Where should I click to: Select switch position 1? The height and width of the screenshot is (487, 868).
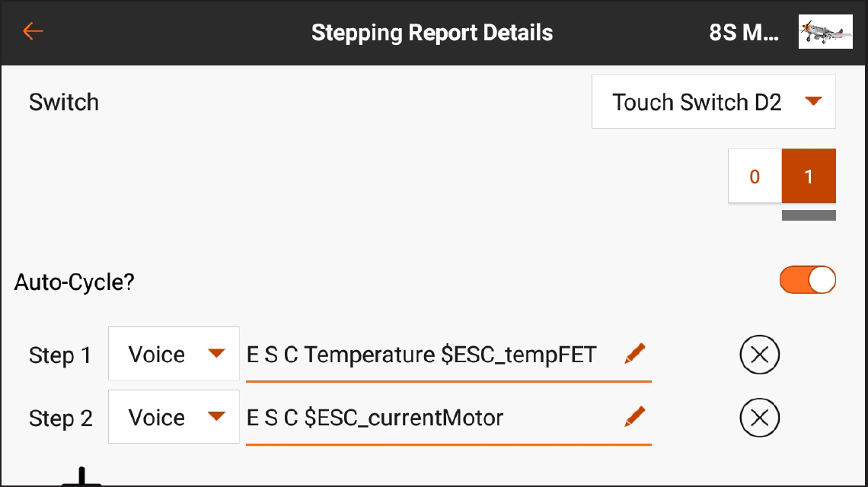click(809, 176)
